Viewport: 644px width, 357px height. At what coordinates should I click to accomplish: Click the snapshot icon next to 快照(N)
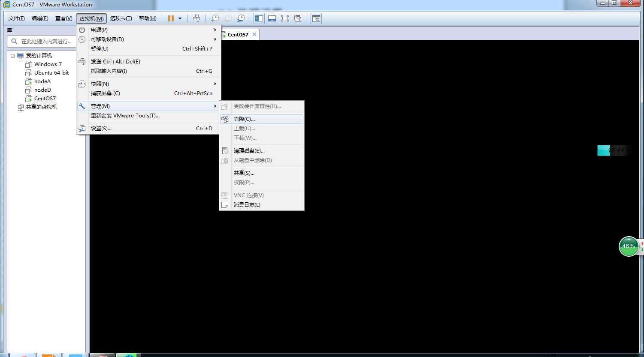click(x=82, y=84)
